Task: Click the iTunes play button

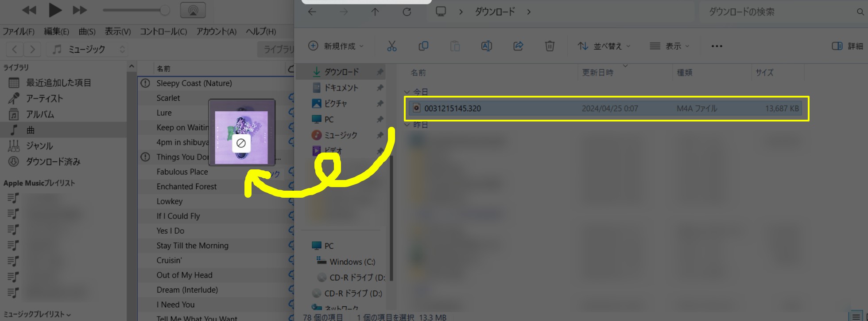Action: point(55,10)
